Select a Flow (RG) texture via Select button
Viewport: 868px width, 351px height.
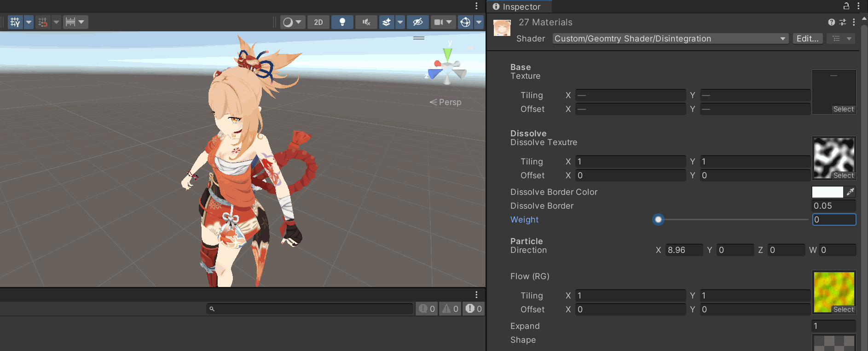(843, 310)
